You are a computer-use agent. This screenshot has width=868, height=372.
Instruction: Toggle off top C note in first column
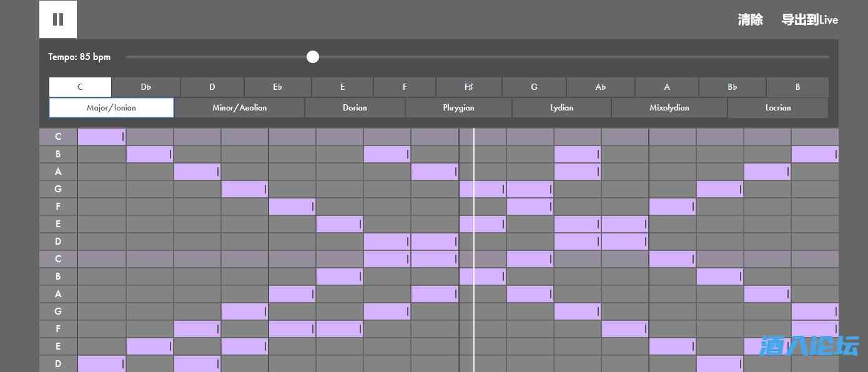tap(101, 137)
